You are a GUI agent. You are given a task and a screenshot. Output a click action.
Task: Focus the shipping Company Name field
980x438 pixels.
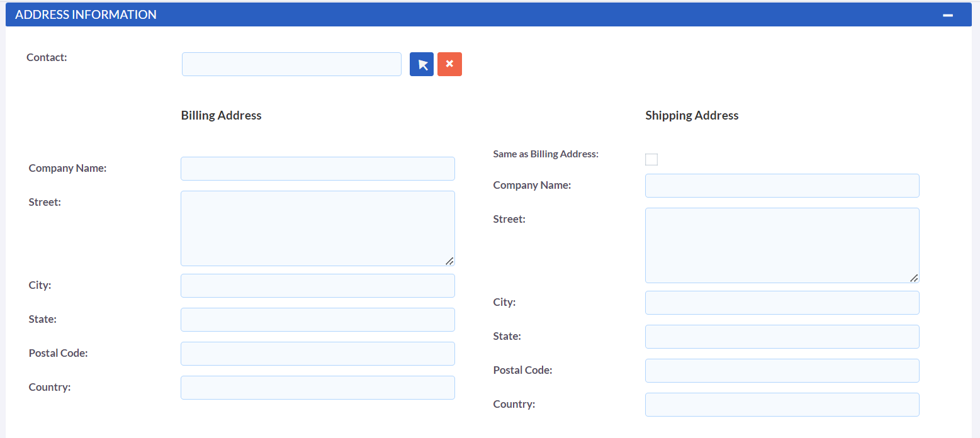(x=782, y=186)
